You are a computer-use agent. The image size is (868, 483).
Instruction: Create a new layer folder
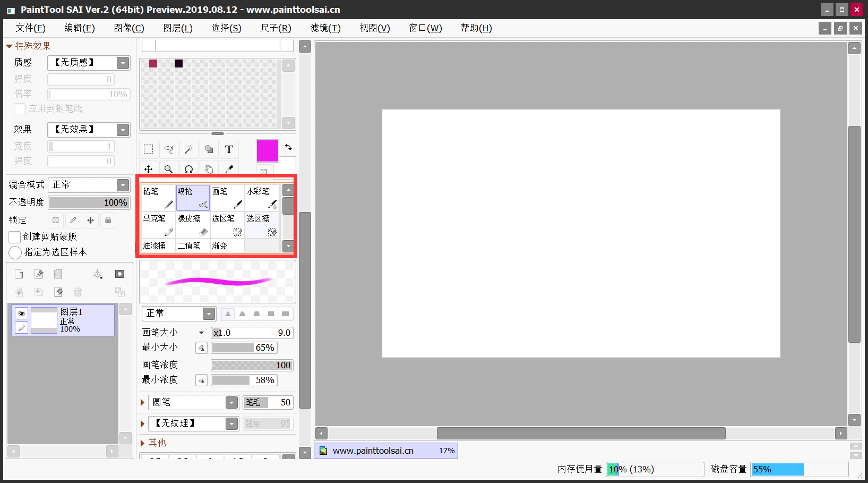[x=58, y=274]
